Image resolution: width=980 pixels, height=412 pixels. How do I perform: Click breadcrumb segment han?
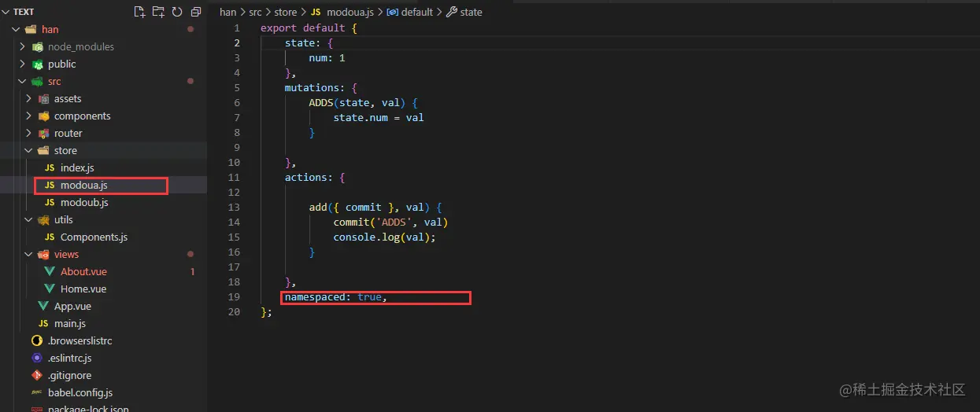227,12
